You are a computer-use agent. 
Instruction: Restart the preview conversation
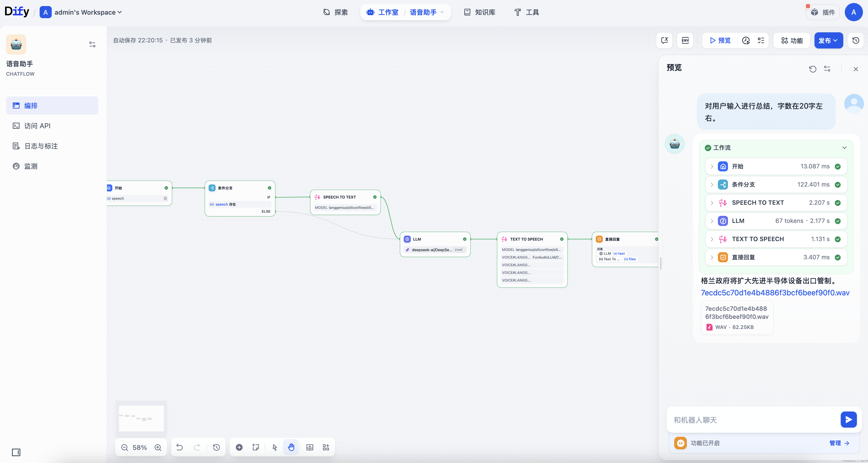point(812,69)
